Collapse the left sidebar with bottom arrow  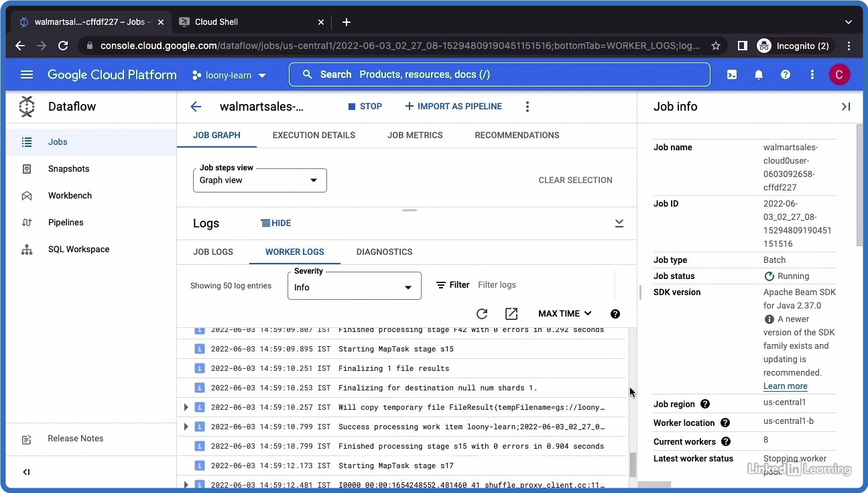click(x=27, y=472)
